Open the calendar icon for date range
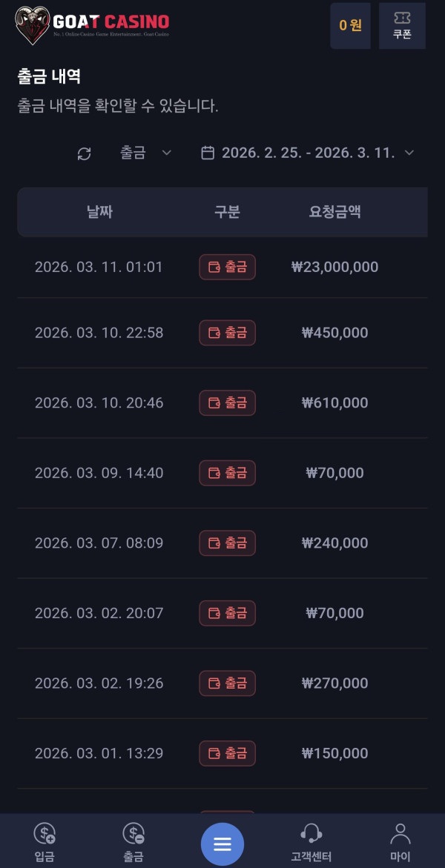The image size is (445, 868). (x=208, y=153)
